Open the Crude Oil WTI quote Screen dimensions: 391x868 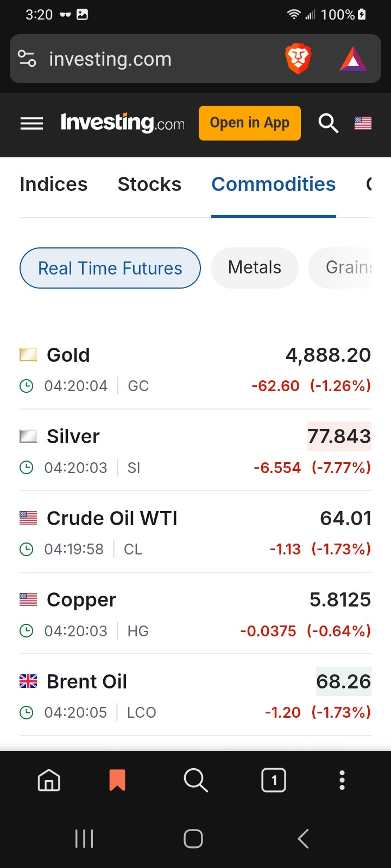coord(112,519)
